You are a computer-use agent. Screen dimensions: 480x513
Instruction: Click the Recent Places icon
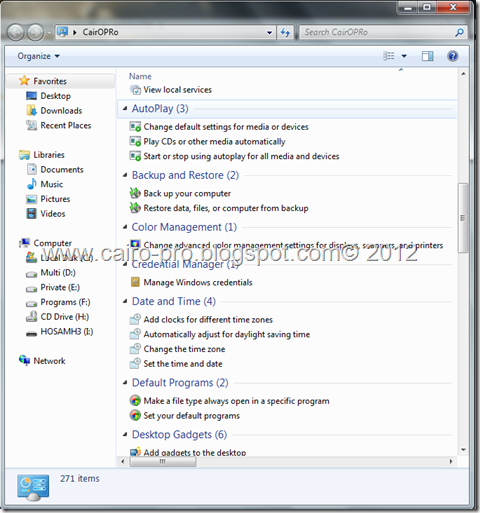click(x=31, y=125)
